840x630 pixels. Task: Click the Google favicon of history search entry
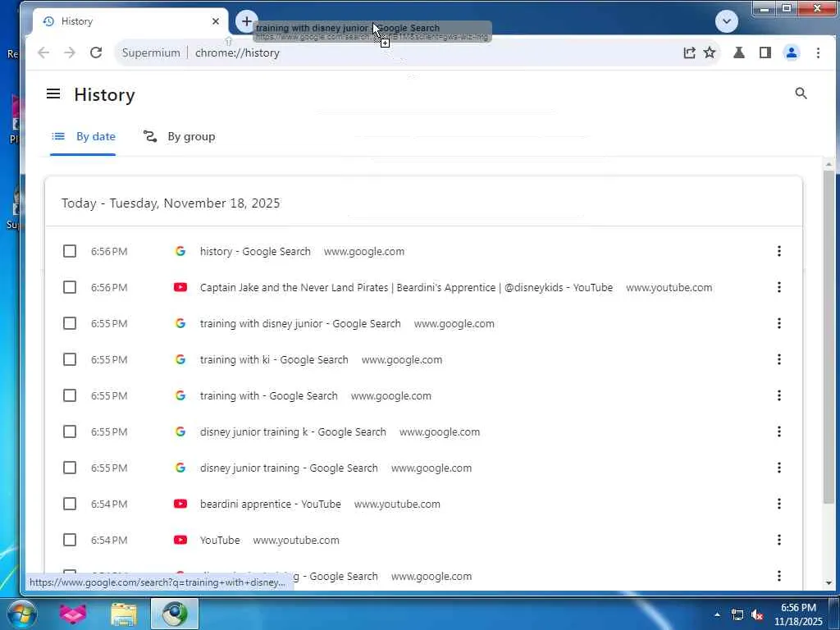(180, 251)
